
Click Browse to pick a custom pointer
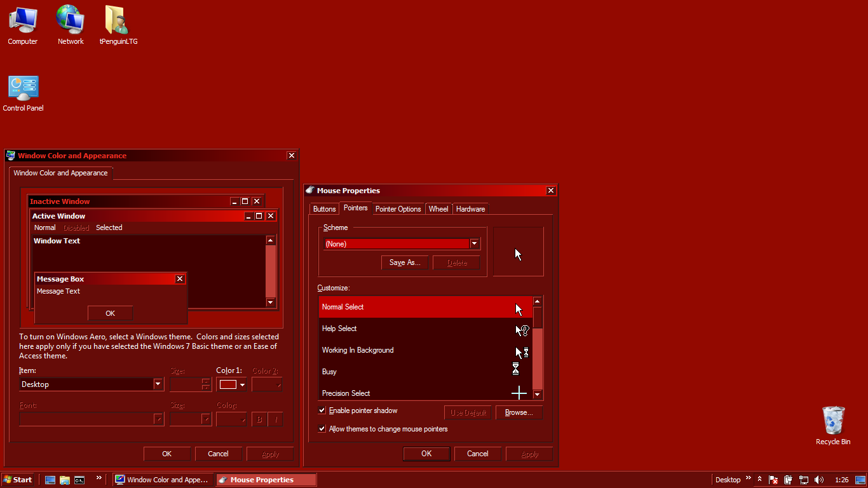519,412
